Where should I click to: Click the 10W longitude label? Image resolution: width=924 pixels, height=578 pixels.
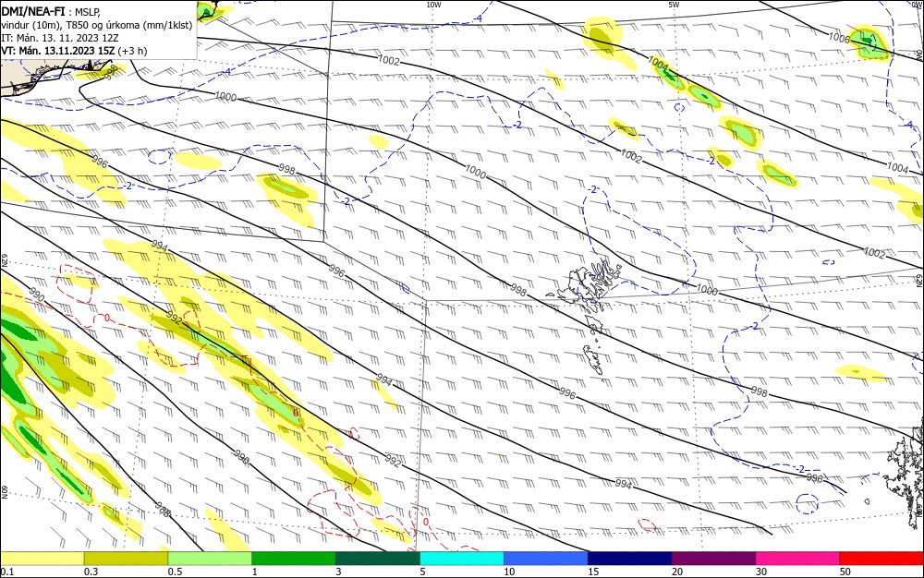pos(433,5)
